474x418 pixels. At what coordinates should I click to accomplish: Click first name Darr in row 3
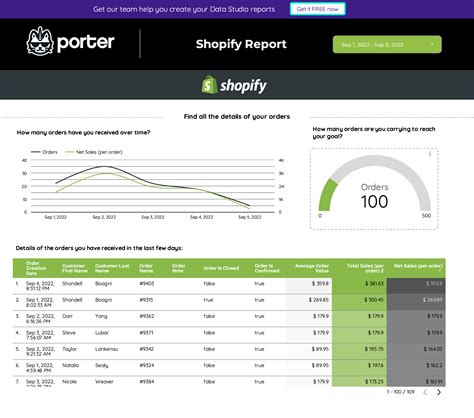point(67,316)
